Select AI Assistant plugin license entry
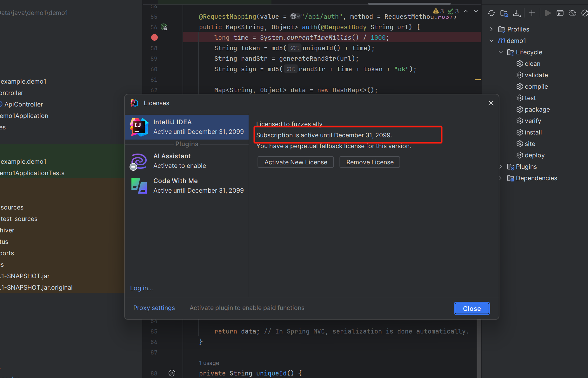 [x=187, y=161]
